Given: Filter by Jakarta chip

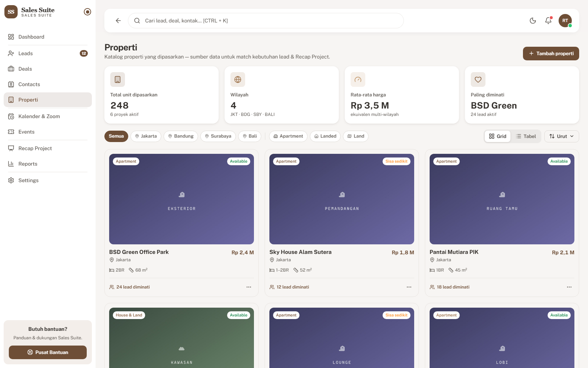Looking at the screenshot, I should point(146,136).
